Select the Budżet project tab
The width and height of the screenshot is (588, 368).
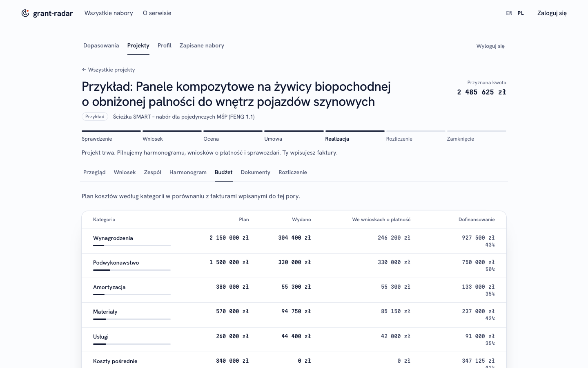pyautogui.click(x=224, y=172)
